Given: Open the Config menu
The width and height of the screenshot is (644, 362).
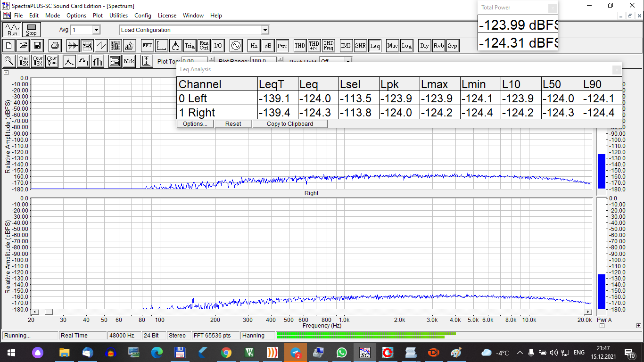Looking at the screenshot, I should (143, 16).
